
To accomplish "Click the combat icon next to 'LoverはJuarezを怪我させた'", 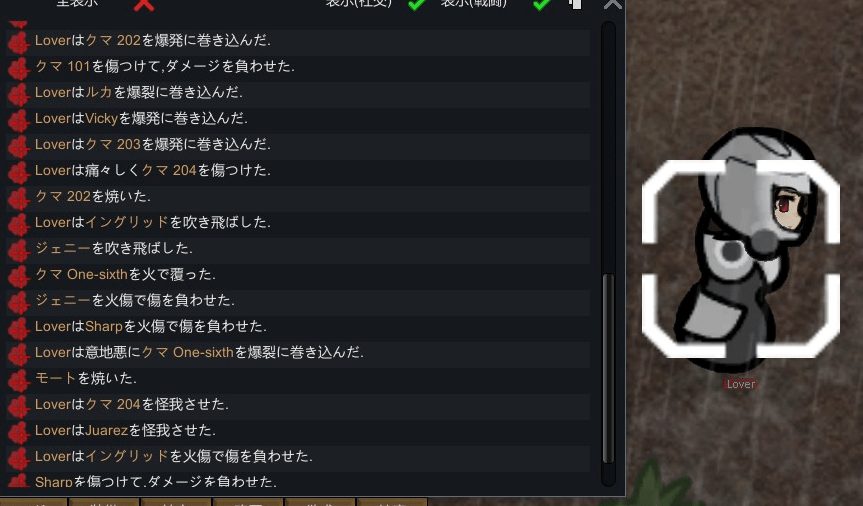I will coord(18,433).
